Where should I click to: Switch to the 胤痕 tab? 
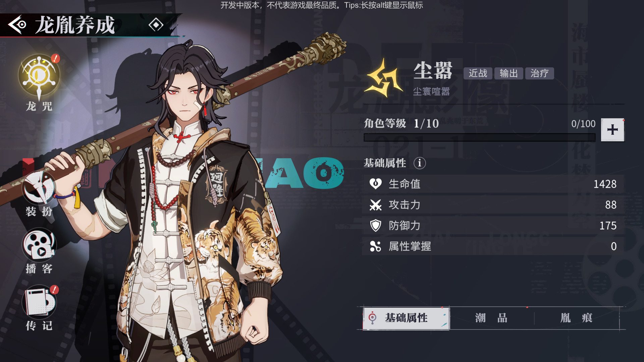577,318
